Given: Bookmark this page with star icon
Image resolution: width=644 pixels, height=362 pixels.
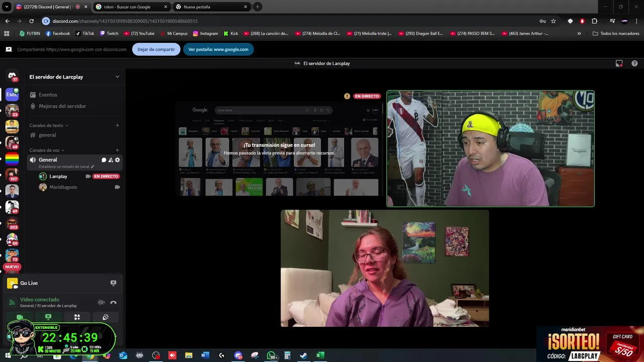Looking at the screenshot, I should click(x=553, y=21).
